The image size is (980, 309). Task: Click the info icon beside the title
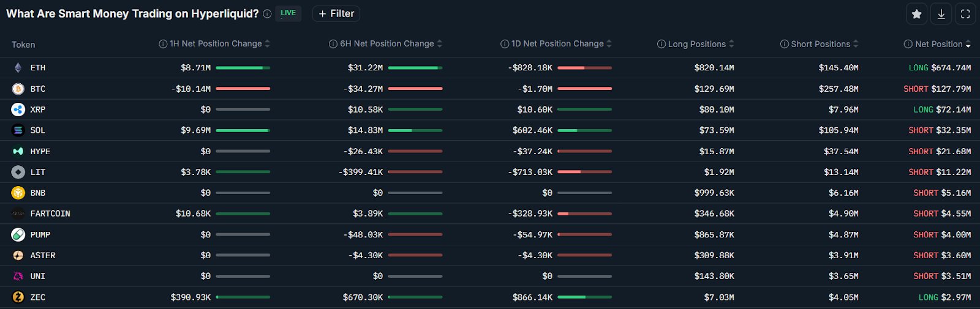(267, 14)
